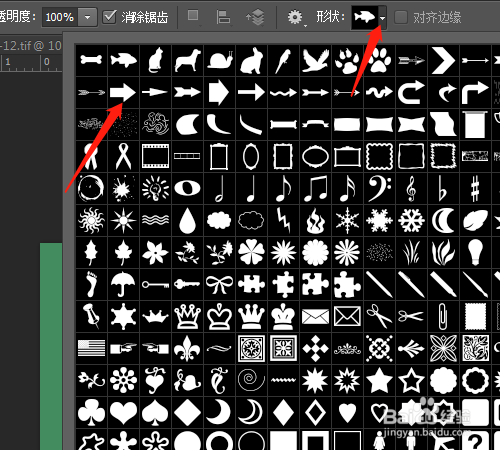Screen dimensions: 500x450
Task: Choose the dog shape
Action: (187, 60)
